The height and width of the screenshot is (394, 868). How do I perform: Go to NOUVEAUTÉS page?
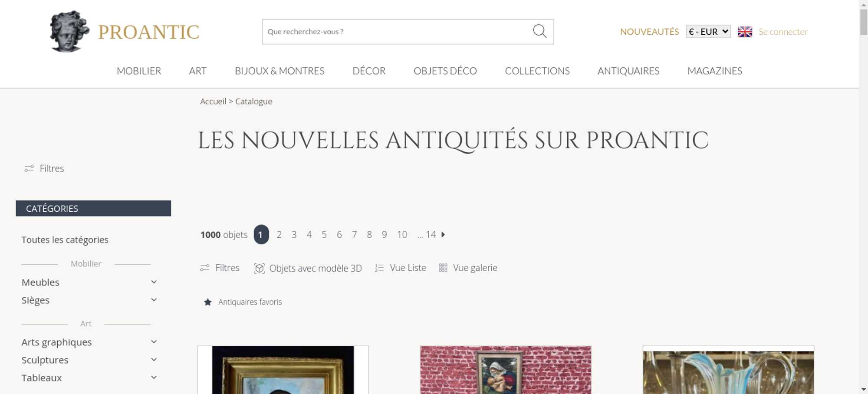pos(649,32)
